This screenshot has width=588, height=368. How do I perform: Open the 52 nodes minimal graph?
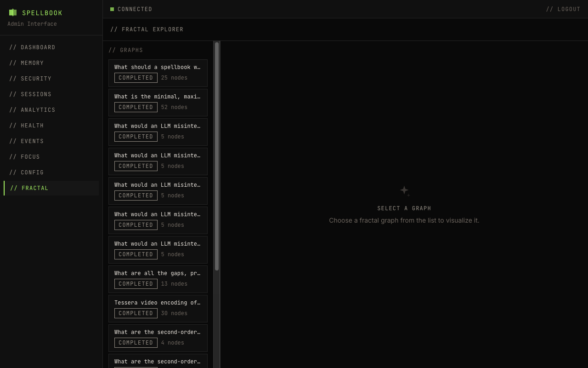[x=158, y=103]
